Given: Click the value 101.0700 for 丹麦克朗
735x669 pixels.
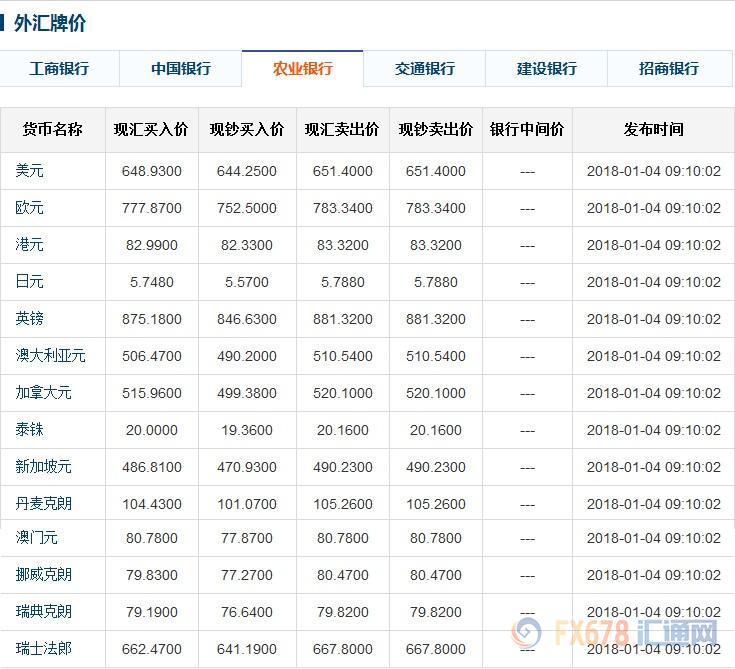Looking at the screenshot, I should 247,504.
